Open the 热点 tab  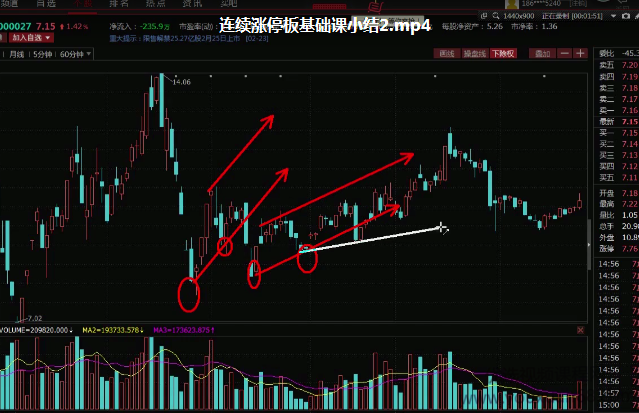[155, 6]
